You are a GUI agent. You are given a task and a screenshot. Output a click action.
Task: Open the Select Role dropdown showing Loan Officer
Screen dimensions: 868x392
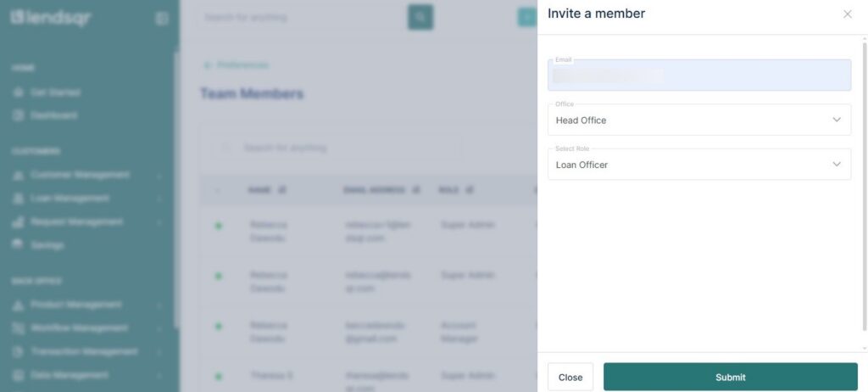(699, 165)
